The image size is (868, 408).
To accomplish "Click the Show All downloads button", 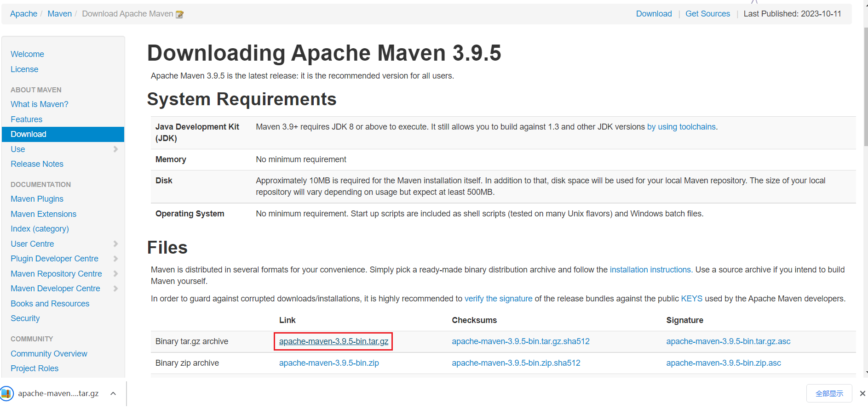I will [829, 393].
